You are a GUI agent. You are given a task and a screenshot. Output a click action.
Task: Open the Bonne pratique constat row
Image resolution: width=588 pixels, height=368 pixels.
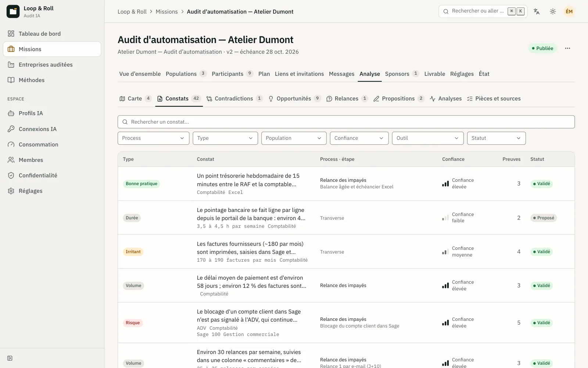[x=346, y=184]
